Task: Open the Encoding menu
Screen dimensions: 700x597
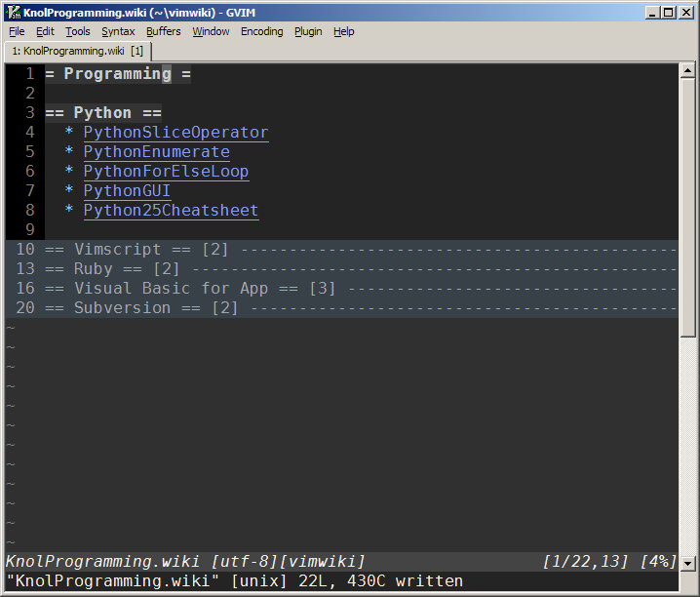Action: pos(261,31)
